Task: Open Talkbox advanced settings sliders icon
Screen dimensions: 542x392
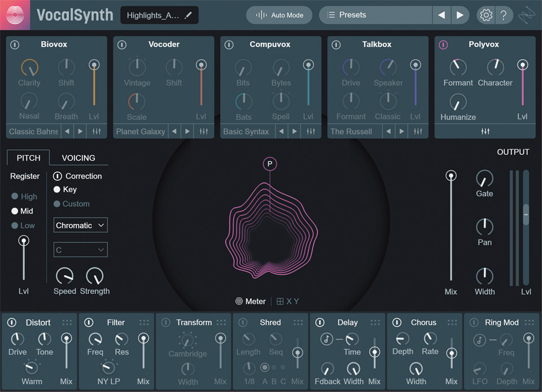Action: tap(418, 132)
